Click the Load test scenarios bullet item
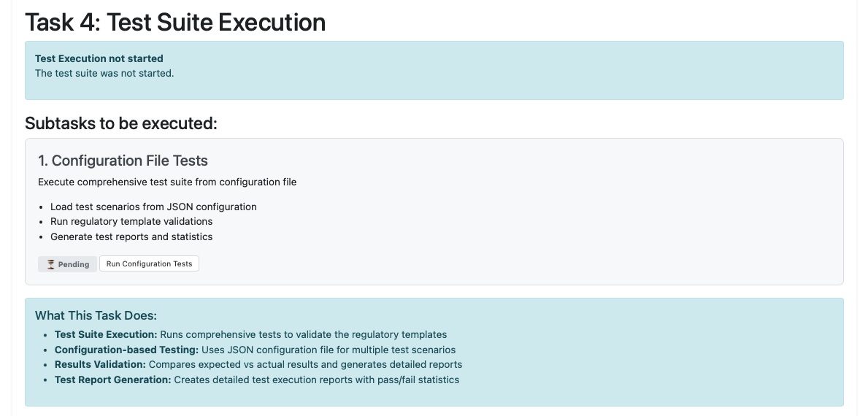The height and width of the screenshot is (416, 868). pyautogui.click(x=153, y=207)
